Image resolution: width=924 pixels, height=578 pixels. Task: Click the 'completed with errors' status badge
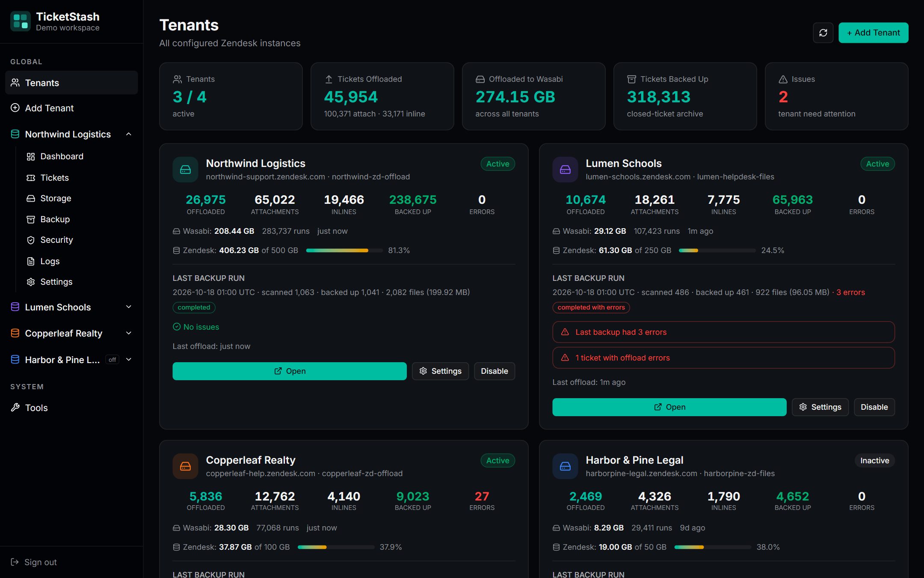[x=591, y=307]
